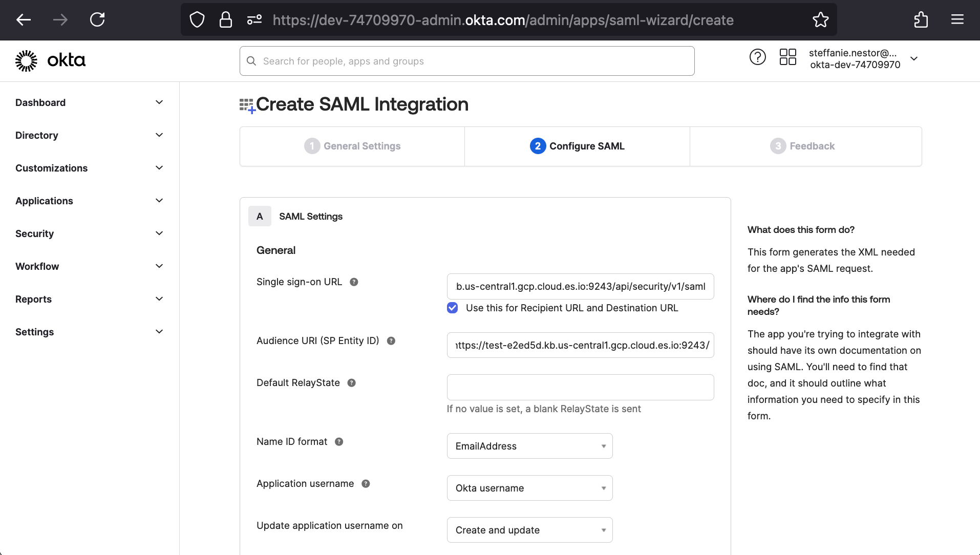Screen dimensions: 980x555
Task: Reload the page with refresh icon
Action: click(97, 20)
